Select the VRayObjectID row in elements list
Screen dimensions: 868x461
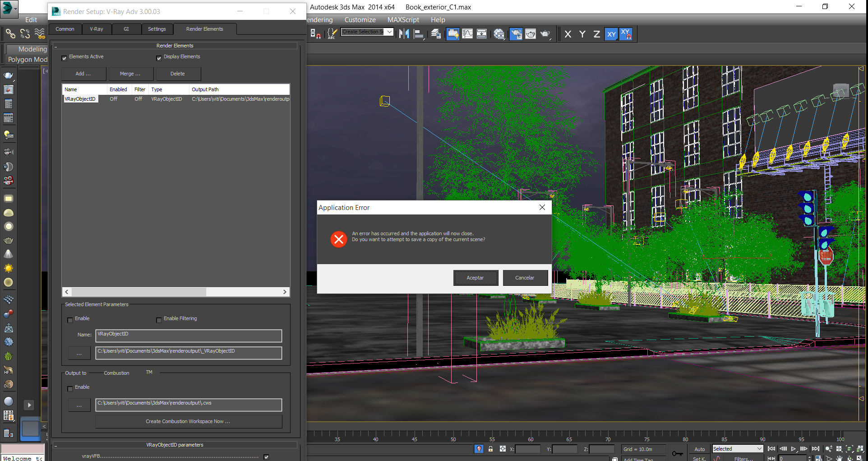point(176,99)
